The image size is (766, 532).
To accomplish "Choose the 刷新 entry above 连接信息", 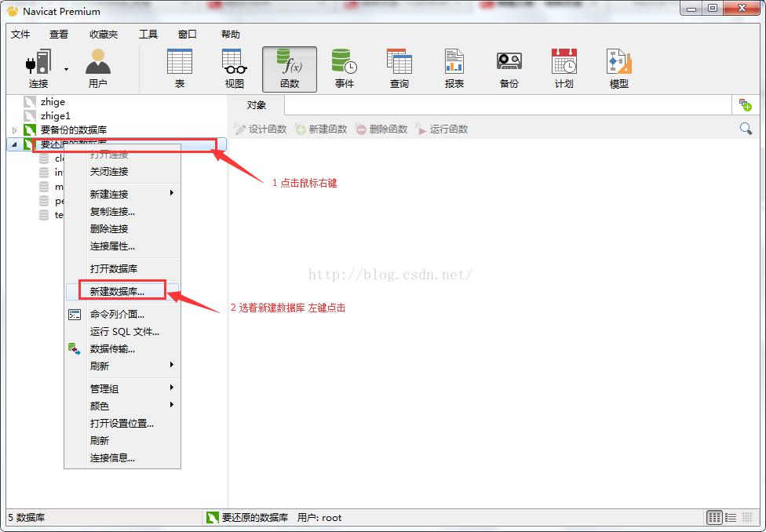I will click(122, 441).
